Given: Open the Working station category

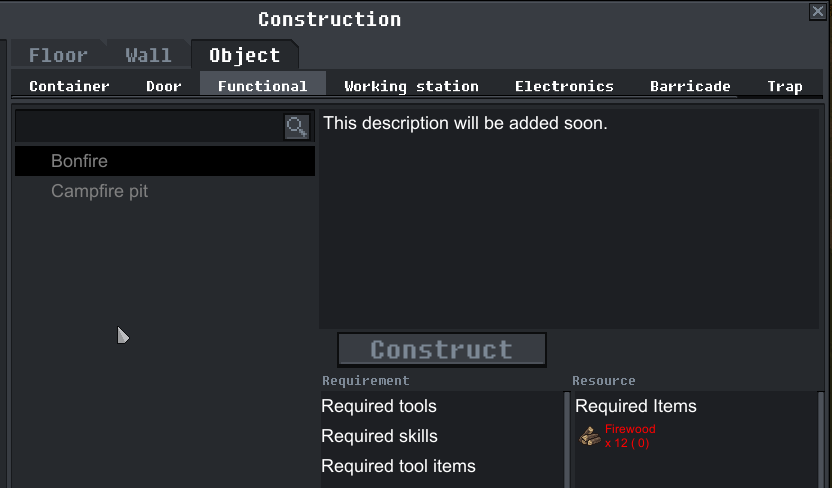Looking at the screenshot, I should (411, 86).
